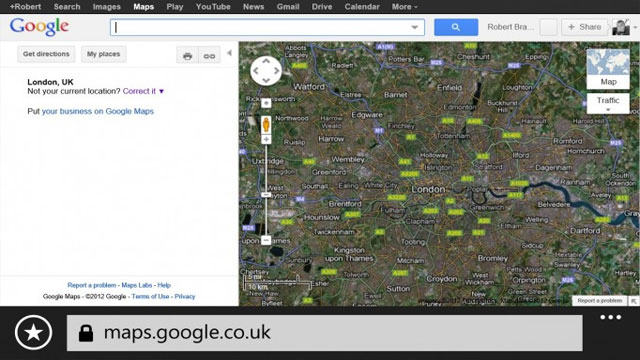Image resolution: width=640 pixels, height=360 pixels.
Task: Expand the search box dropdown arrow
Action: (x=415, y=27)
